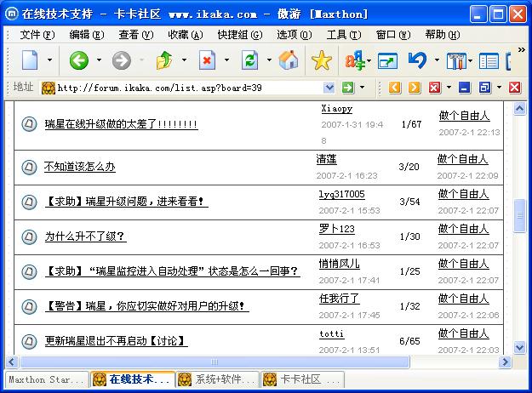Click the Up folder icon
This screenshot has width=532, height=393.
pos(164,60)
